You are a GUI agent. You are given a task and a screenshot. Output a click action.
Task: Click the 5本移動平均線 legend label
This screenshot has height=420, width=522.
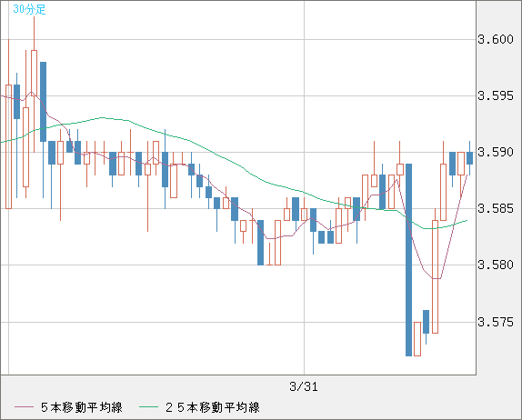click(82, 407)
